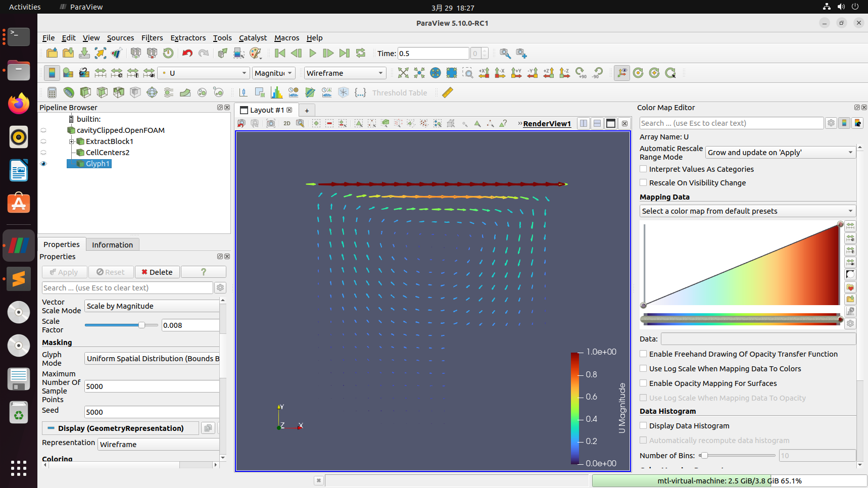Toggle animation loop playback

[x=361, y=53]
